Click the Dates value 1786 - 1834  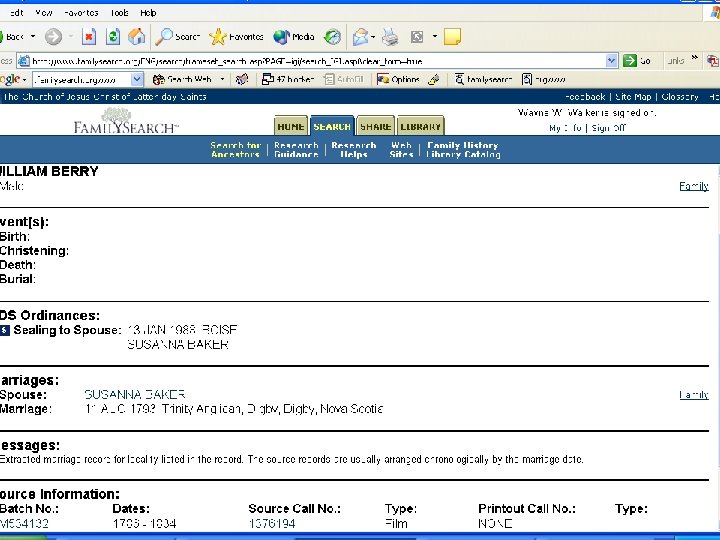coord(144,523)
